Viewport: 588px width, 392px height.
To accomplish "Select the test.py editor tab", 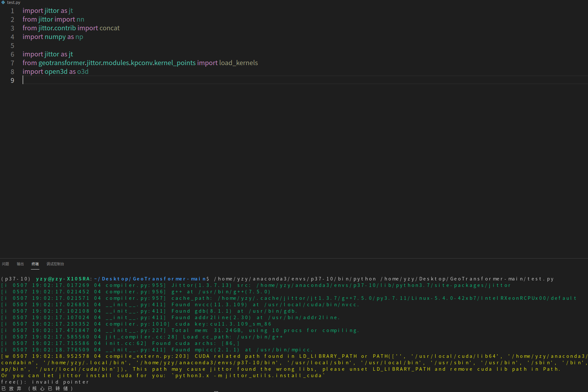I will click(x=14, y=2).
